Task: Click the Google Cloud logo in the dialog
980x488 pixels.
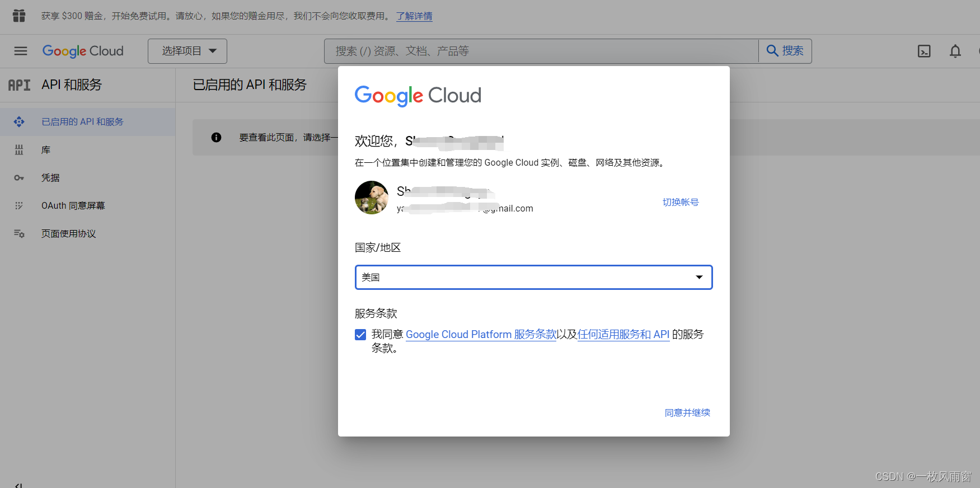Action: pyautogui.click(x=418, y=96)
